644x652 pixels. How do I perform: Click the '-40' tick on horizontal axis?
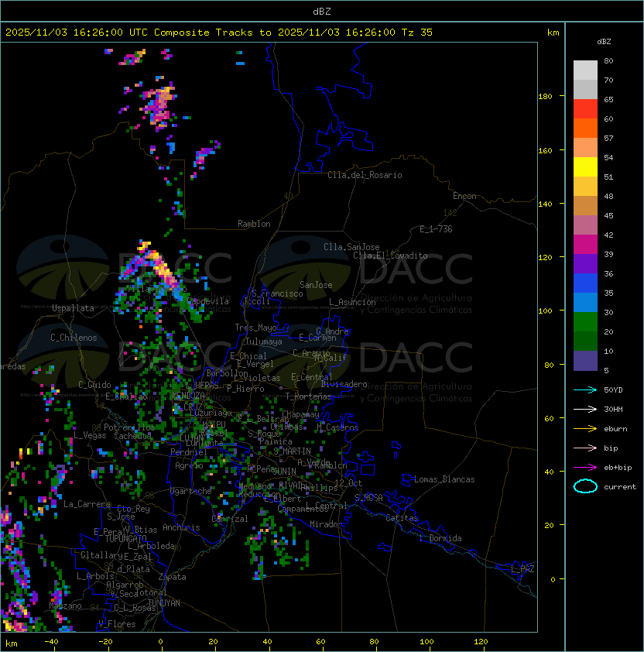51,642
